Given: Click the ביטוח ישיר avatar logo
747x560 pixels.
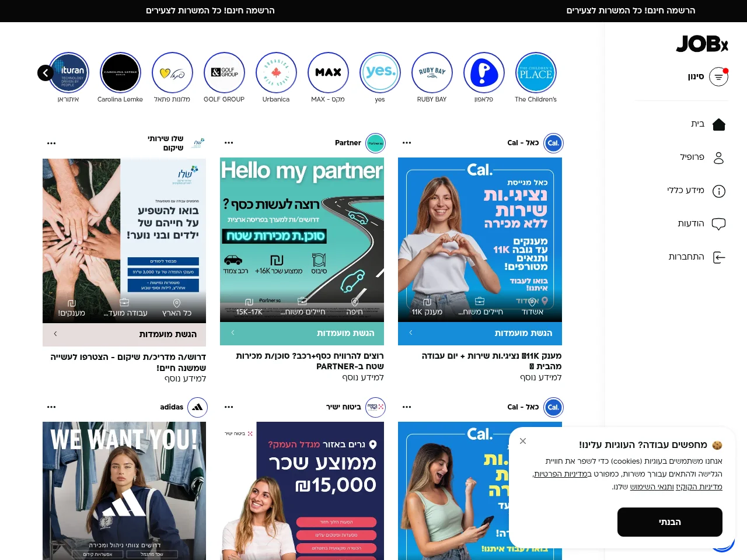Looking at the screenshot, I should click(x=375, y=407).
